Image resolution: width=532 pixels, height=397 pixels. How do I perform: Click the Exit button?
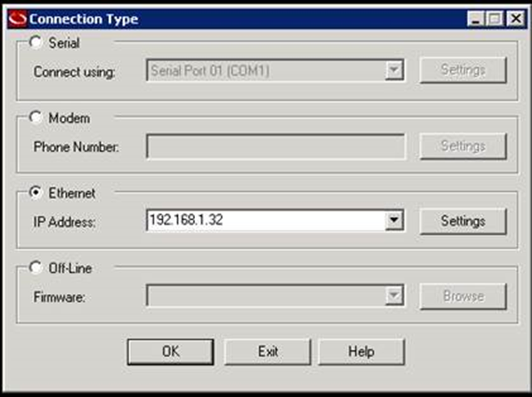(x=268, y=352)
